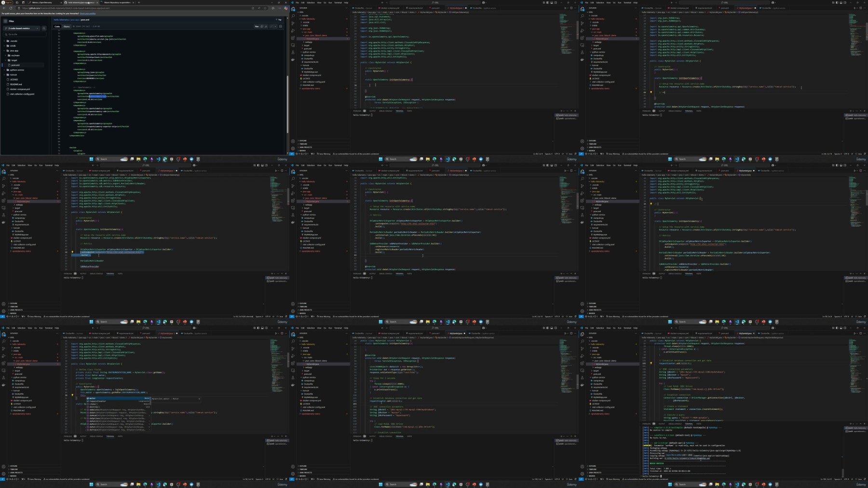Copy raw file contents of pom.xml
The image size is (868, 488).
click(x=262, y=27)
